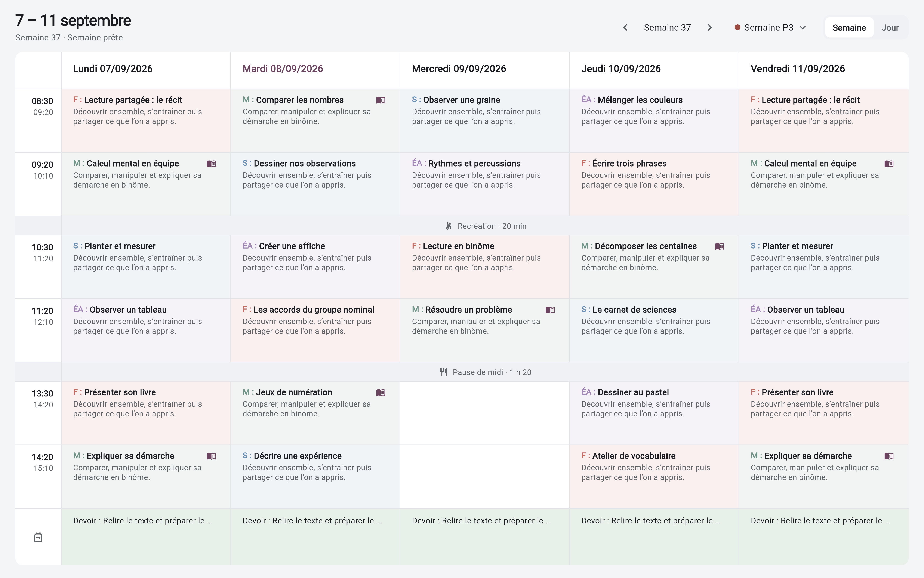This screenshot has height=578, width=924.
Task: Open the Lundi Devoir homework cell
Action: coord(146,537)
